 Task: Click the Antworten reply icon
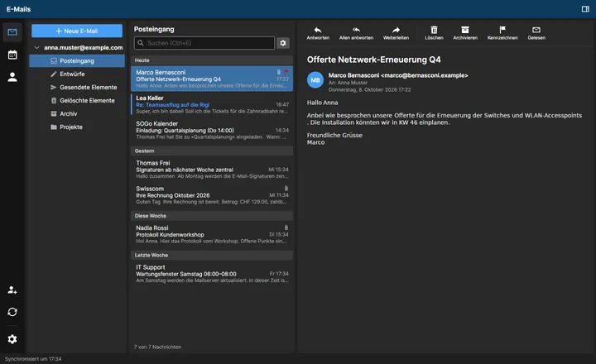[x=318, y=30]
